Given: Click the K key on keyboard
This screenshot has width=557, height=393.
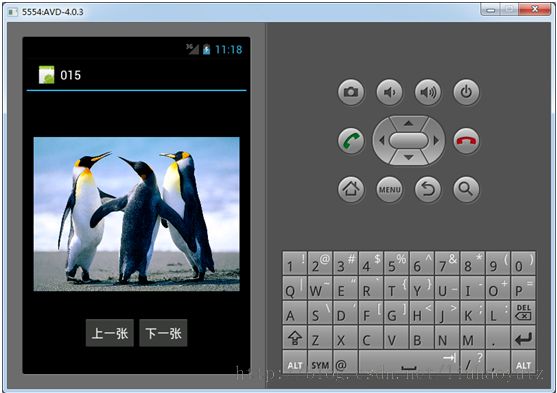Looking at the screenshot, I should [x=472, y=313].
